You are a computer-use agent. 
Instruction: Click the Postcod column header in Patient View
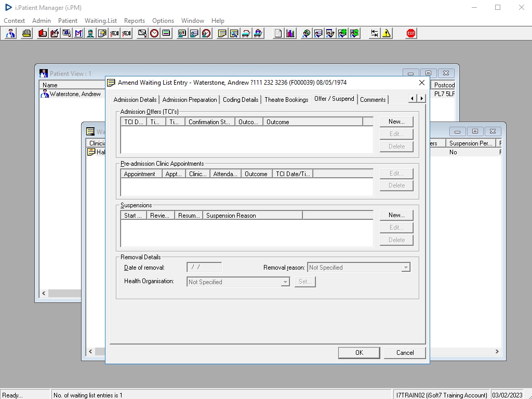444,85
